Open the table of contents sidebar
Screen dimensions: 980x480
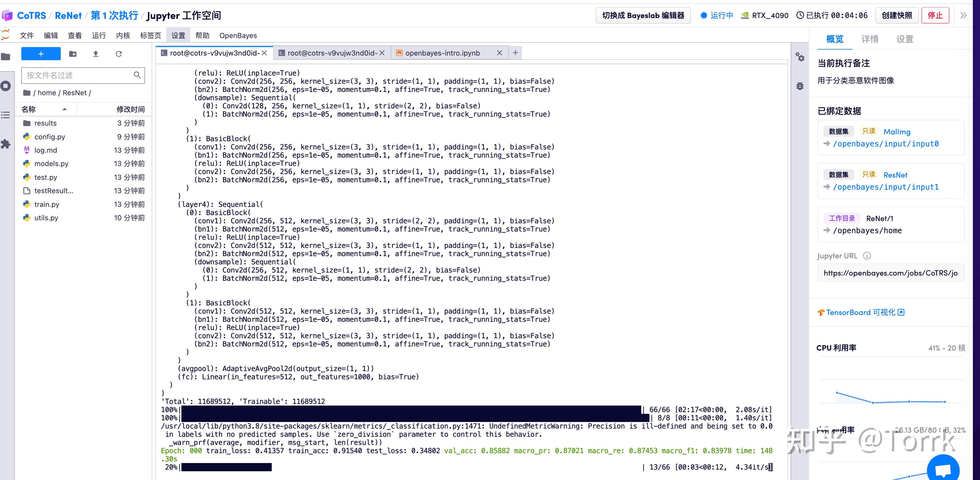6,115
